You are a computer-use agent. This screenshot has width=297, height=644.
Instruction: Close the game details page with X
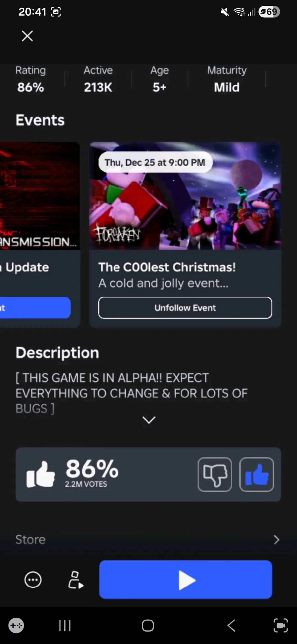[x=27, y=36]
